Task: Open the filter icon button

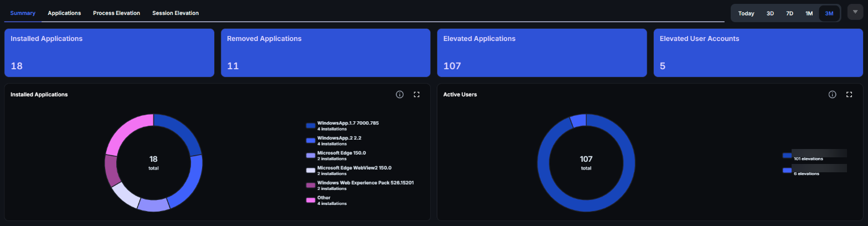Action: (x=855, y=11)
